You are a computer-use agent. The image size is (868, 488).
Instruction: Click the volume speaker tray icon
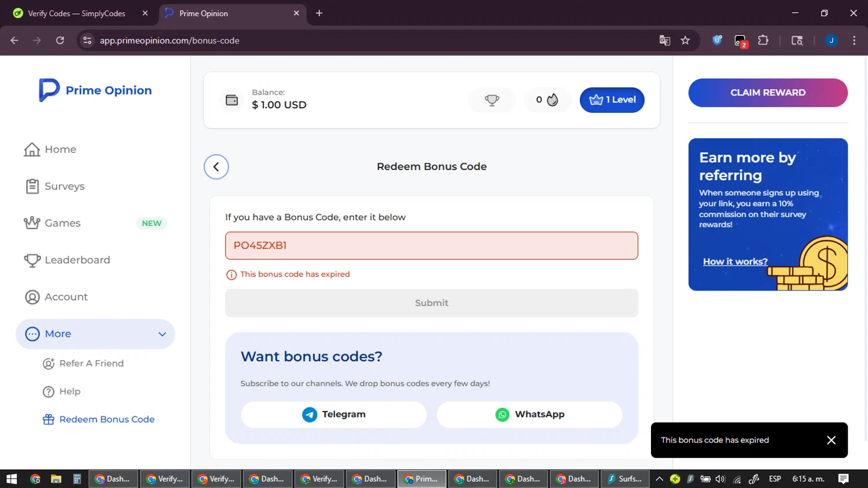(720, 479)
